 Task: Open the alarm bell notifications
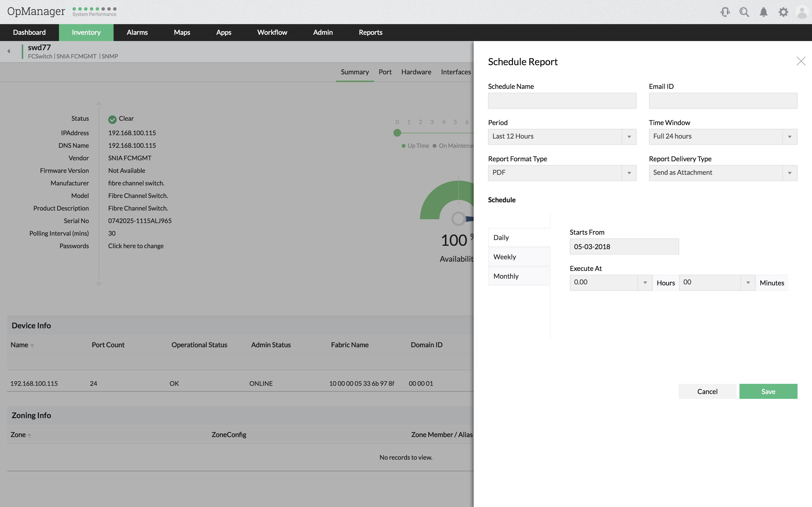763,12
